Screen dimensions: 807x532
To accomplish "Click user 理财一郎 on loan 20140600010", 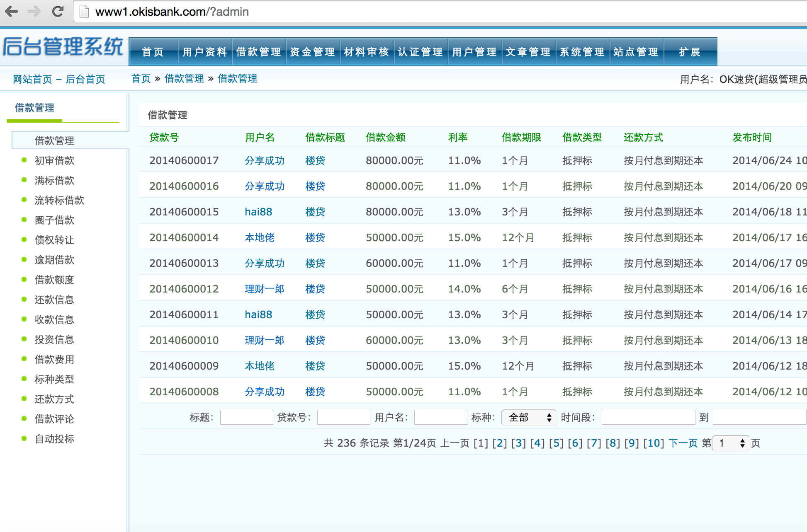I will pos(265,340).
